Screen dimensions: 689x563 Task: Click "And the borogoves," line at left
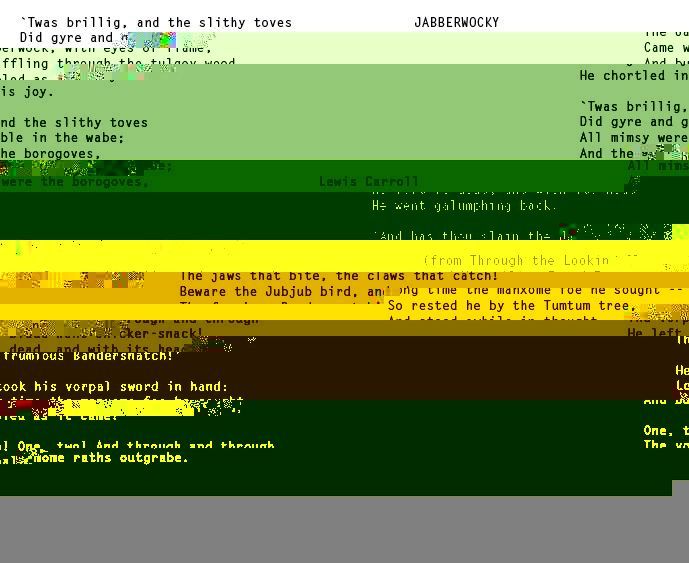coord(50,154)
